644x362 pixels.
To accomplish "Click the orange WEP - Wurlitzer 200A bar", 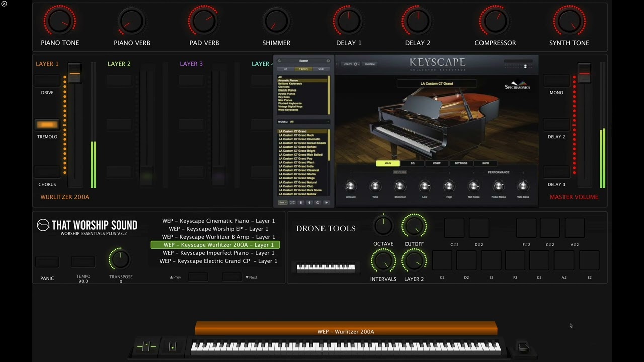I will [346, 329].
